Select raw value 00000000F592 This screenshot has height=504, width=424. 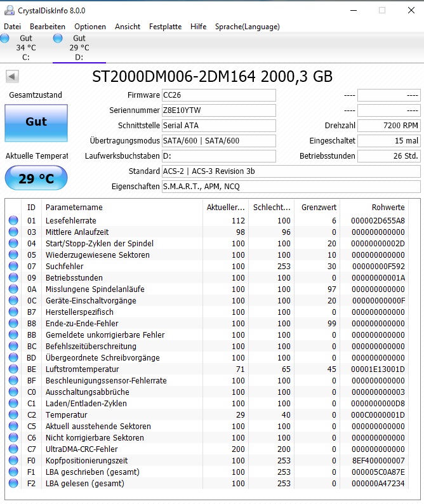378,266
